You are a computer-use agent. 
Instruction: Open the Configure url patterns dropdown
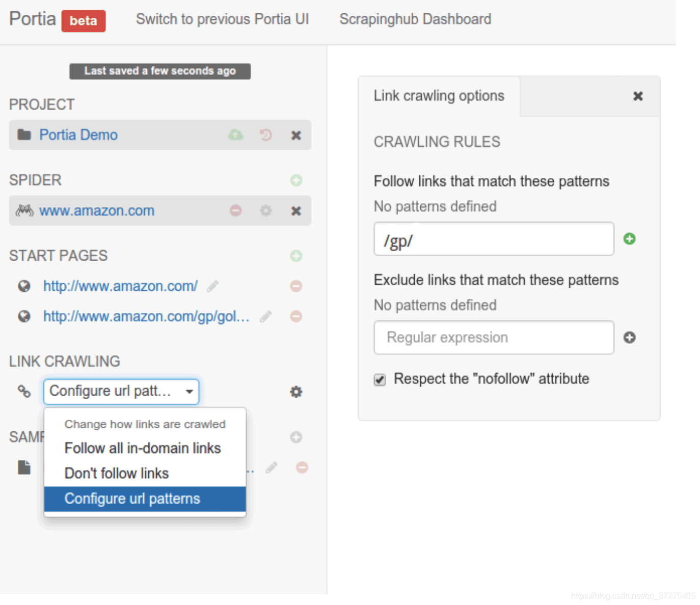click(x=121, y=392)
